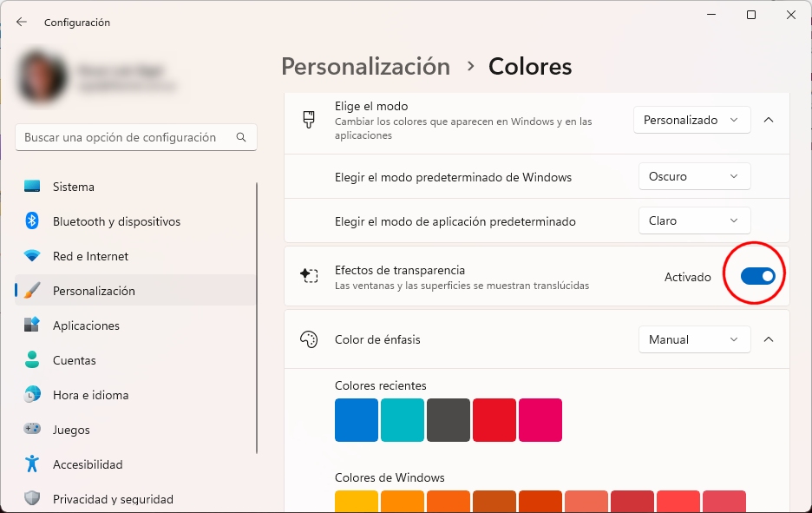The image size is (812, 513).
Task: Pick the teal recent color swatch
Action: (x=403, y=420)
